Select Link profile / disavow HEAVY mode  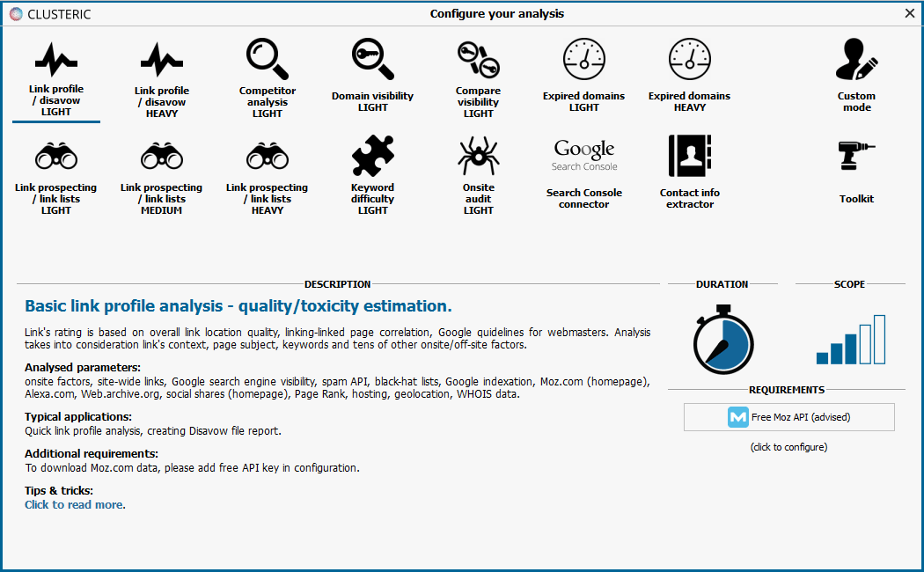(161, 79)
